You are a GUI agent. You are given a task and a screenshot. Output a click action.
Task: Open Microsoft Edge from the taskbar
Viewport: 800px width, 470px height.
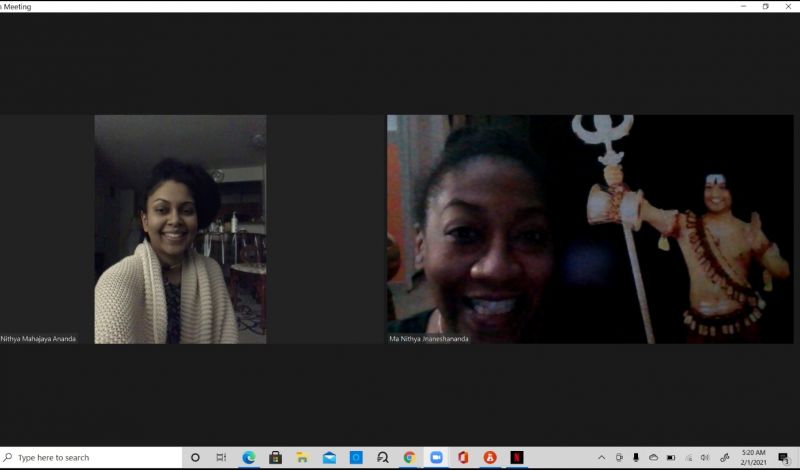249,457
